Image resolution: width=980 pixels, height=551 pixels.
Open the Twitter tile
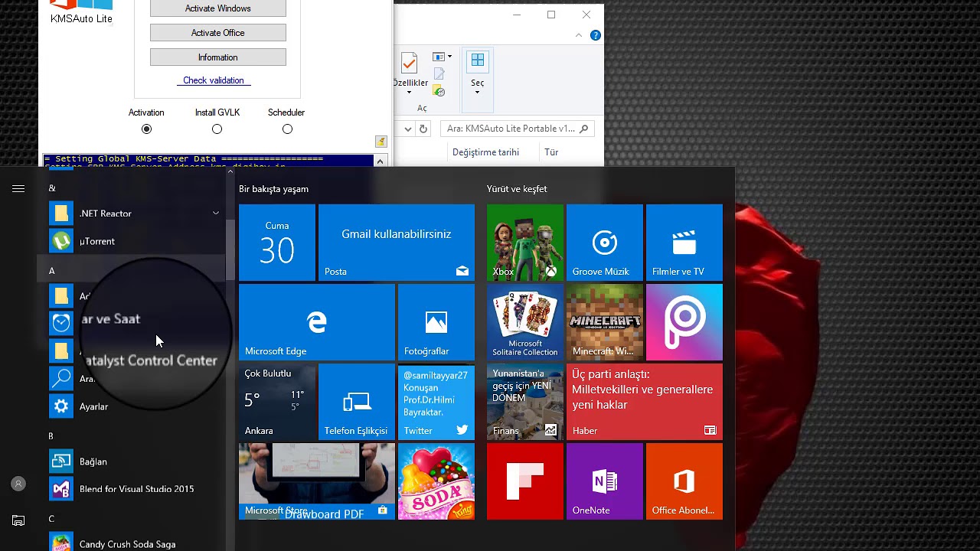(x=436, y=402)
